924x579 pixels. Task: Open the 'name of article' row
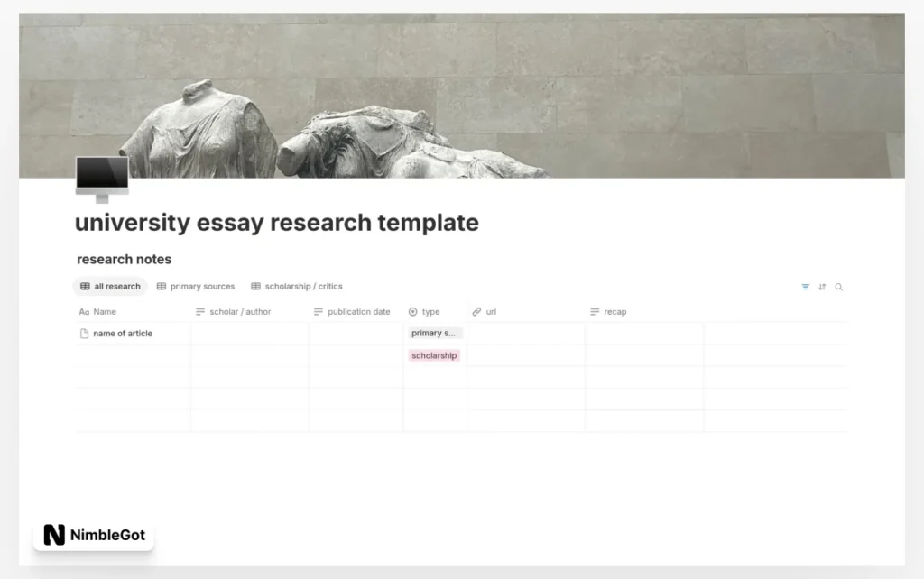click(123, 334)
